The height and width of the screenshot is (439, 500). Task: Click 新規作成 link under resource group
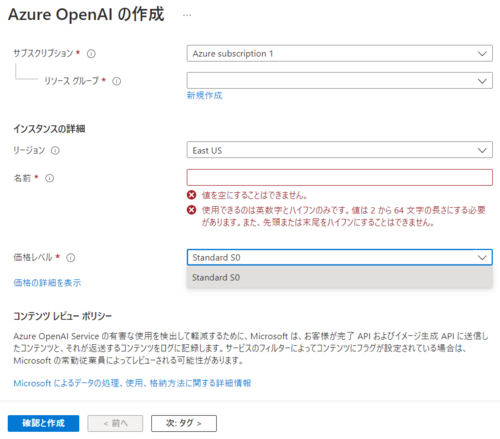[x=204, y=96]
